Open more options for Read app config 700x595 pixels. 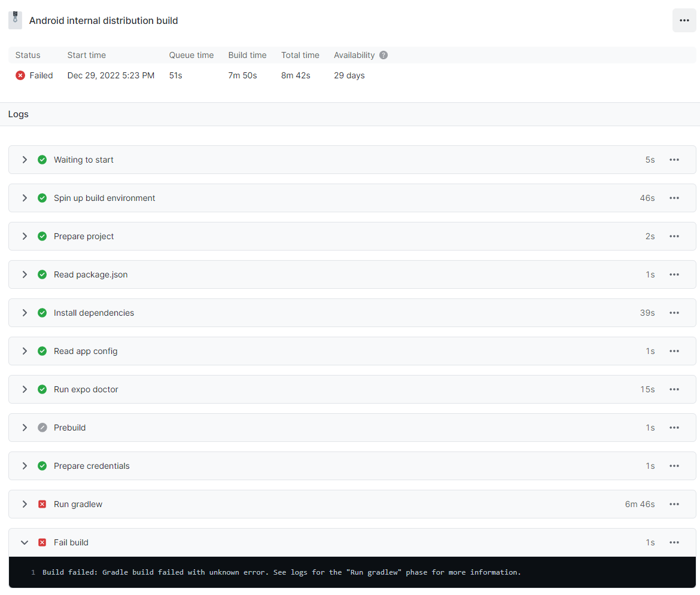(x=674, y=351)
